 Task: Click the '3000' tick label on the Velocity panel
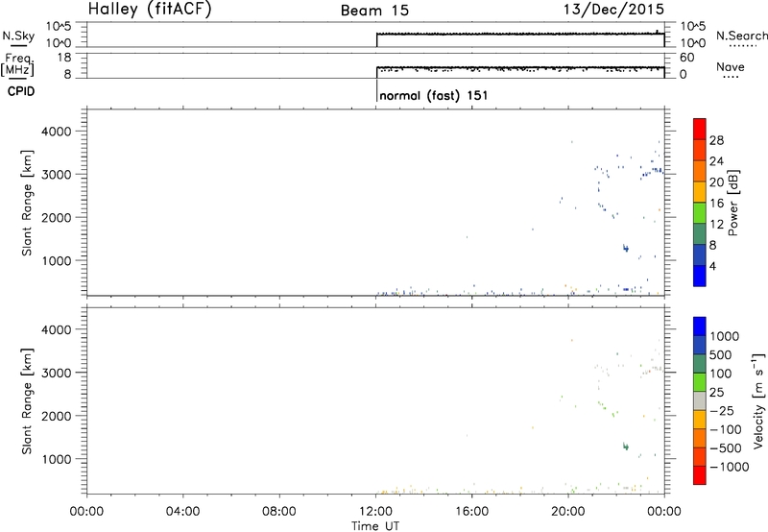(57, 373)
